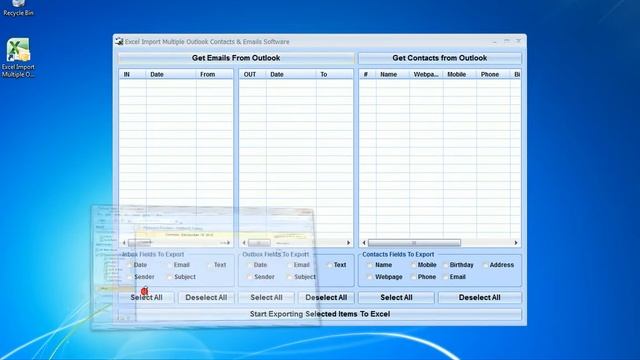Click inbox list Date column header
Viewport: 640px width, 360px height.
[x=171, y=74]
